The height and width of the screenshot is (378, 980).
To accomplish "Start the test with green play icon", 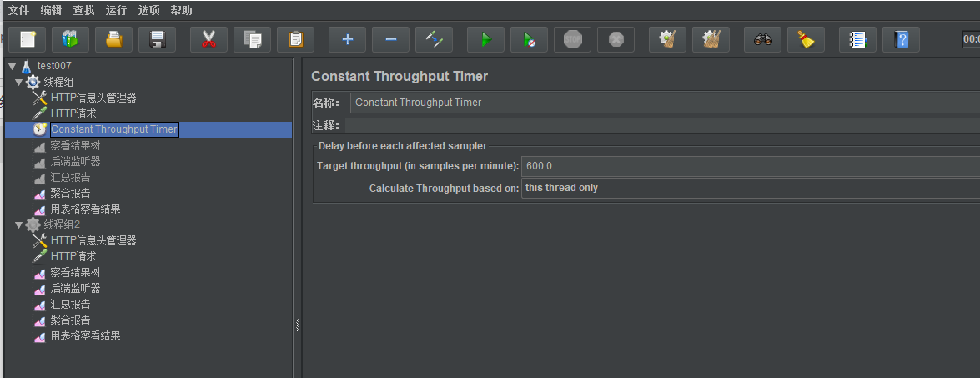I will (x=485, y=40).
